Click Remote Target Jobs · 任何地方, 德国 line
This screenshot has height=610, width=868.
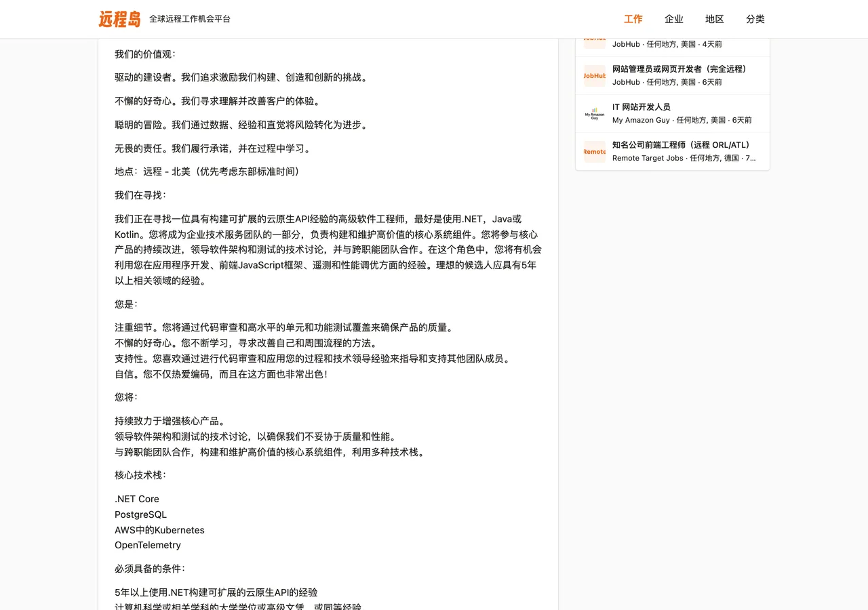pos(684,158)
